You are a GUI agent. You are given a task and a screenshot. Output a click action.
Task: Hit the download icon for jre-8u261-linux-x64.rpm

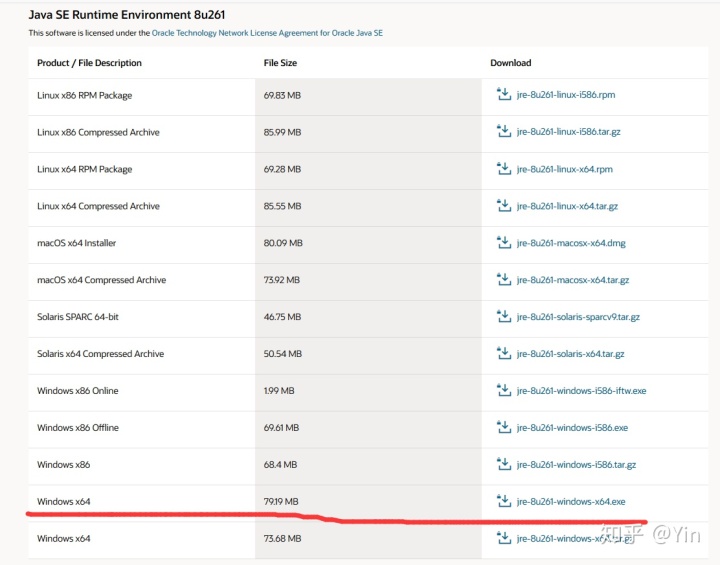tap(504, 169)
